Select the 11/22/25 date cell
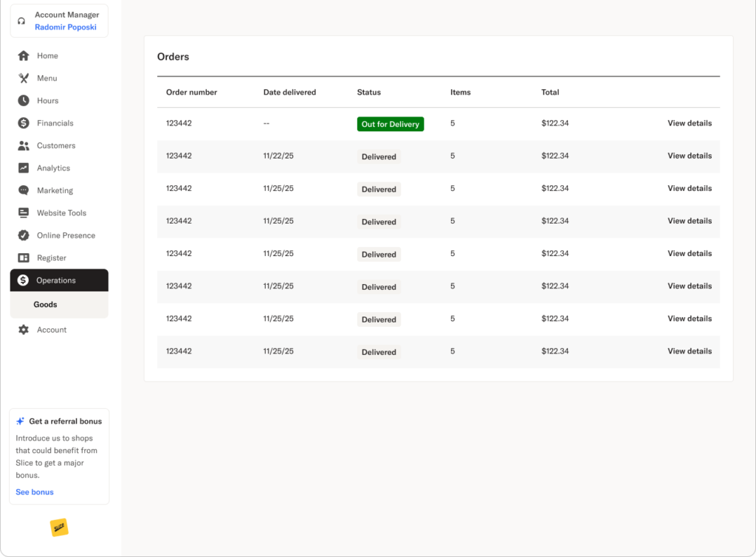Viewport: 756px width, 557px height. pyautogui.click(x=278, y=156)
